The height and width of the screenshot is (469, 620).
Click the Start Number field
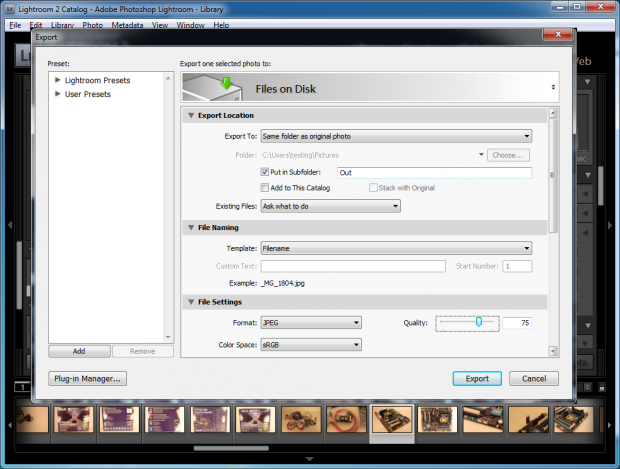[x=517, y=266]
